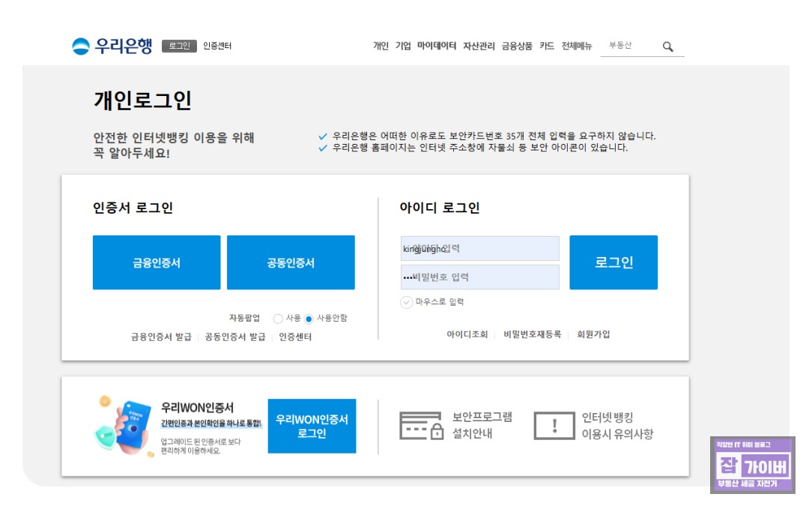Open the 기업 menu
Image resolution: width=812 pixels, height=509 pixels.
click(403, 46)
